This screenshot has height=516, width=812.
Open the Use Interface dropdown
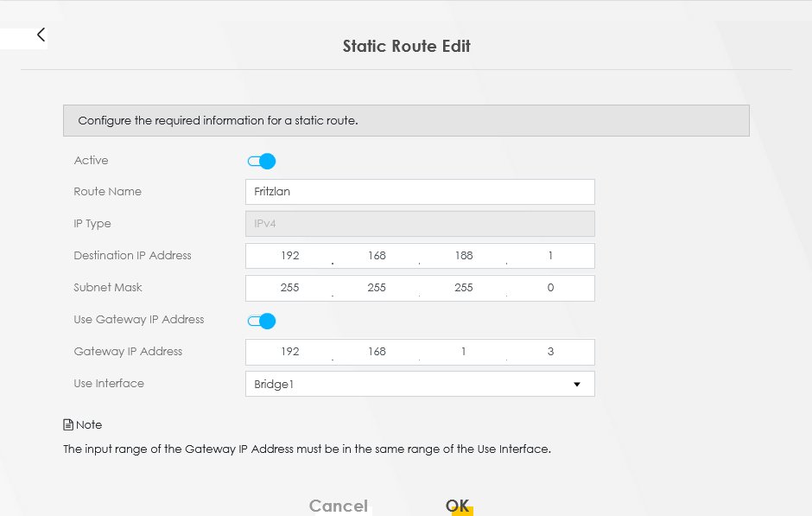[419, 384]
